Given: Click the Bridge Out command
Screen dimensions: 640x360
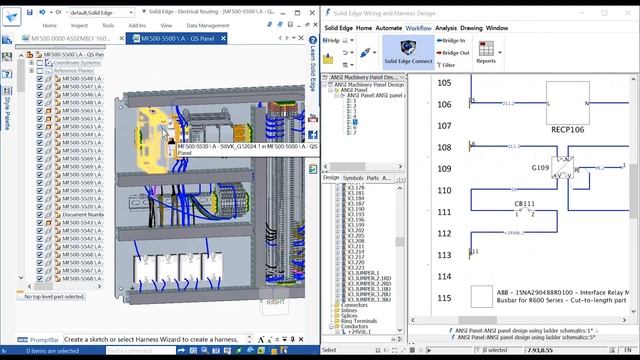Looking at the screenshot, I should tap(453, 53).
